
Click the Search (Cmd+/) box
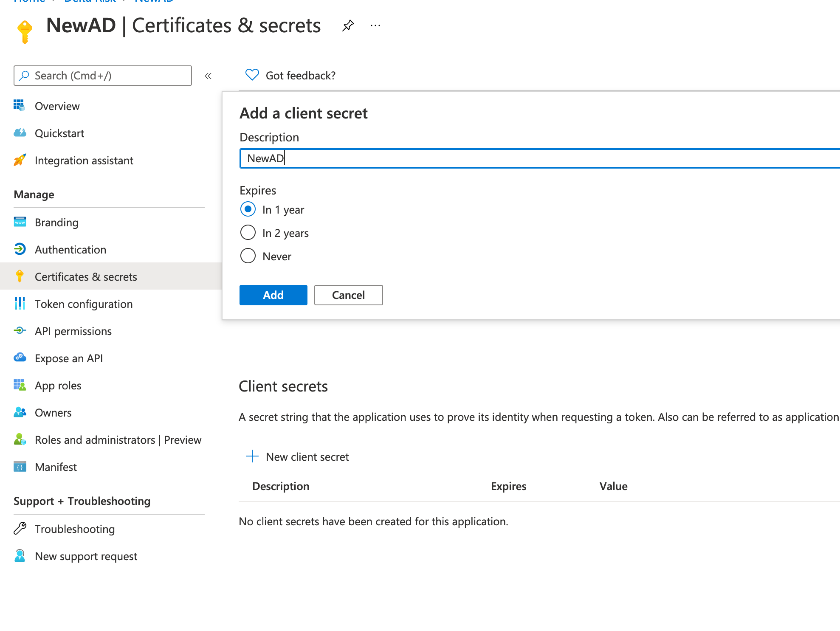click(103, 76)
